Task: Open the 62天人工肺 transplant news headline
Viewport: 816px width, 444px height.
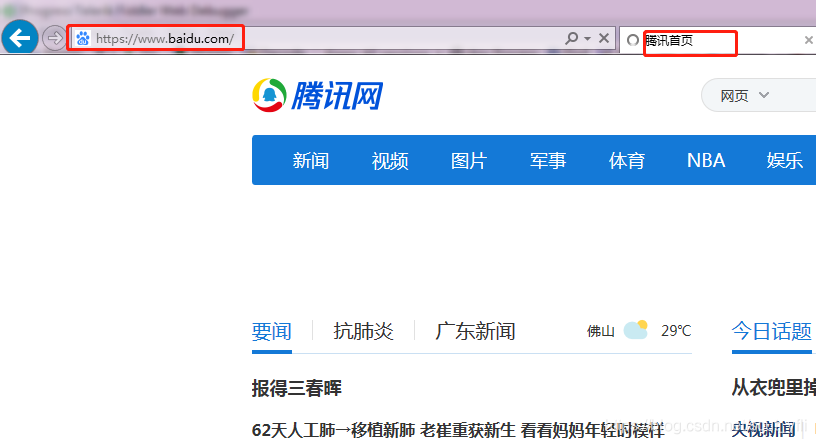Action: point(458,430)
